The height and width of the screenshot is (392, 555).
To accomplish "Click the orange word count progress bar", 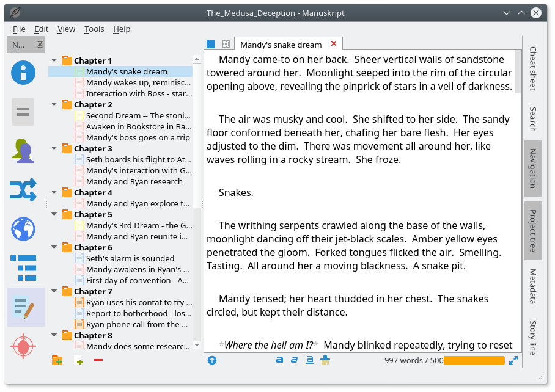I will pyautogui.click(x=474, y=360).
